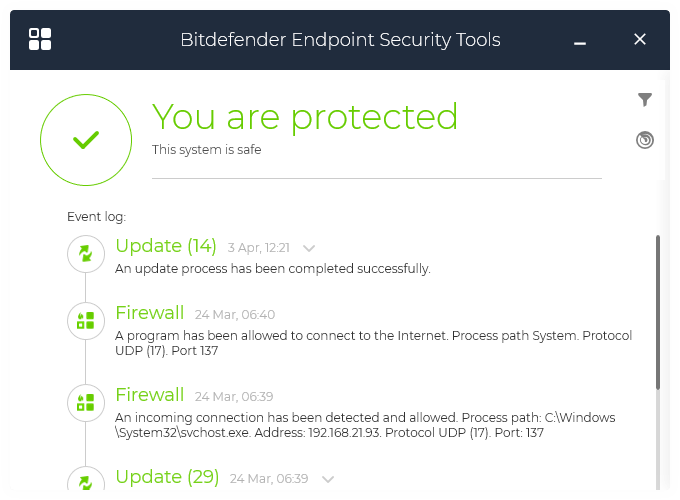This screenshot has height=500, width=680.
Task: Open the Firewall event from 24 Mar, 06:40
Action: [x=150, y=313]
